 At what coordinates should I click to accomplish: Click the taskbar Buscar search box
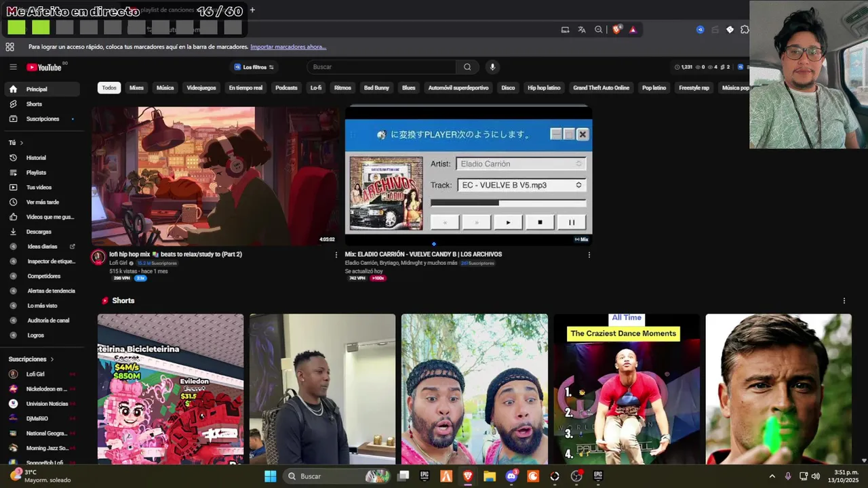click(x=337, y=476)
